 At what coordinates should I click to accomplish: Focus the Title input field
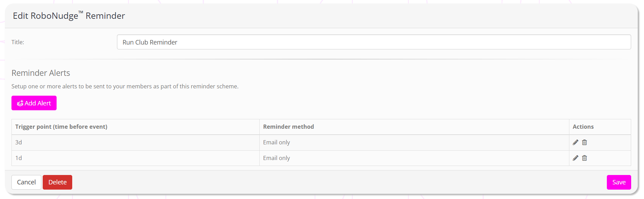pos(374,42)
